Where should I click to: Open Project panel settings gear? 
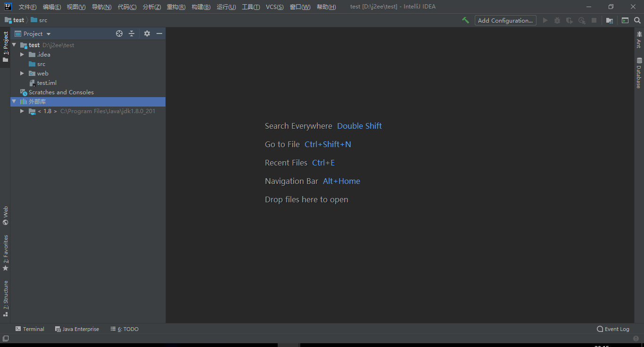pyautogui.click(x=146, y=33)
